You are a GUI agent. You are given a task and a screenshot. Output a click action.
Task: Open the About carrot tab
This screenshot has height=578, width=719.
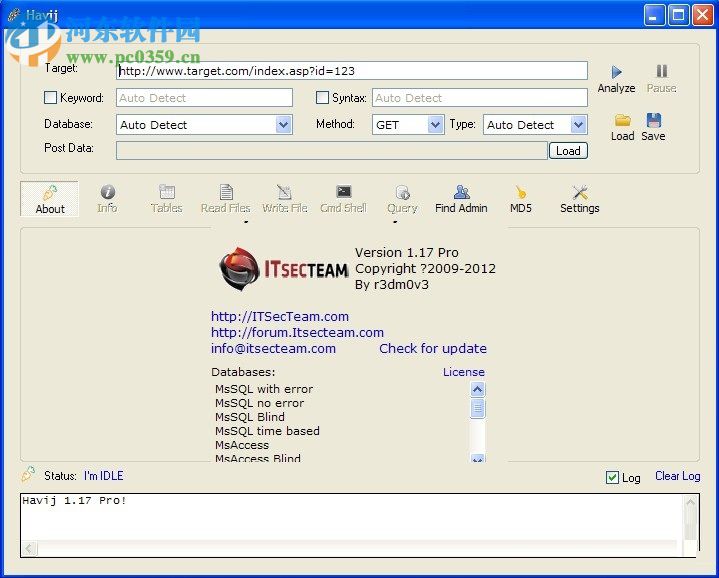[x=50, y=199]
